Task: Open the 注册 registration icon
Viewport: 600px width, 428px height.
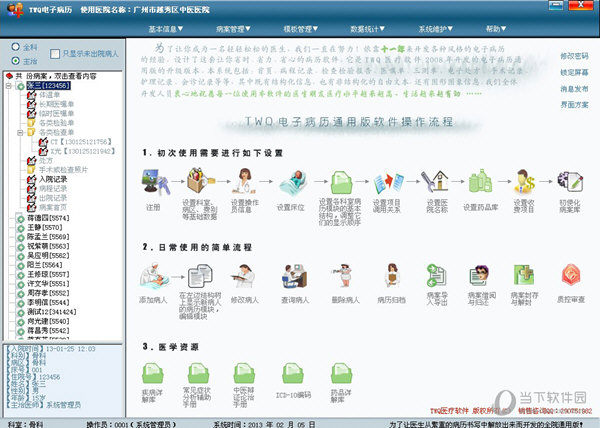Action: (x=155, y=181)
